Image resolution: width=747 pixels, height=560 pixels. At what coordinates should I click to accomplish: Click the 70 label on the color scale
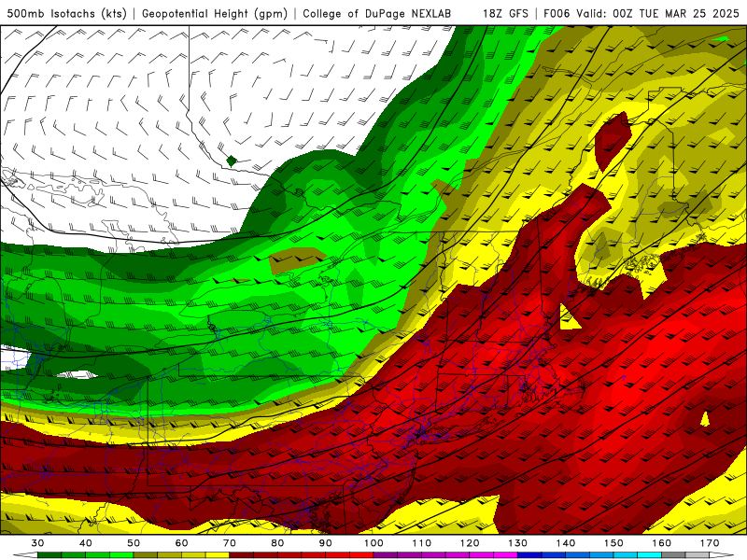[230, 543]
